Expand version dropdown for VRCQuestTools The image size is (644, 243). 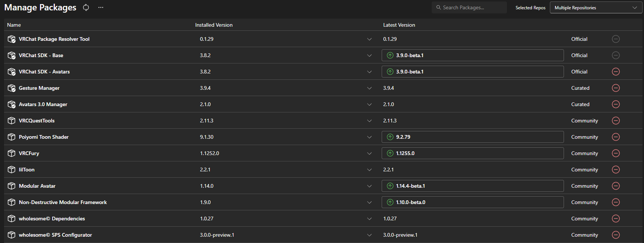(369, 121)
